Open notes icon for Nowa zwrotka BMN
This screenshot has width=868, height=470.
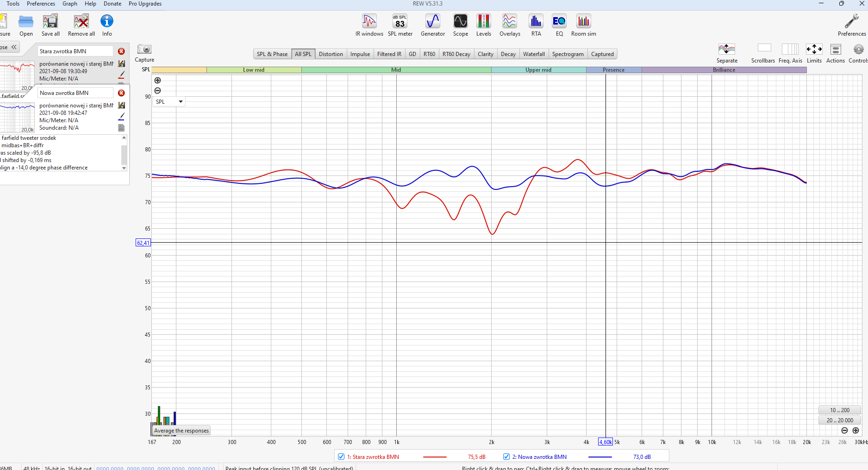(x=121, y=128)
